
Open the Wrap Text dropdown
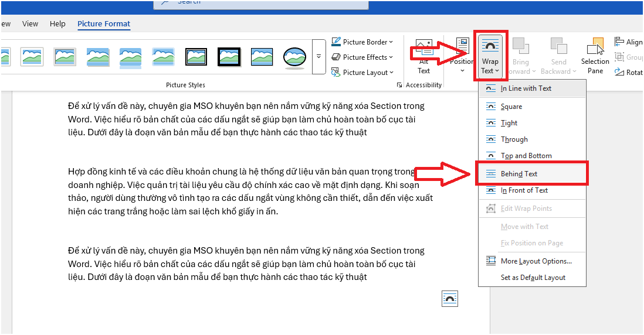click(x=490, y=56)
